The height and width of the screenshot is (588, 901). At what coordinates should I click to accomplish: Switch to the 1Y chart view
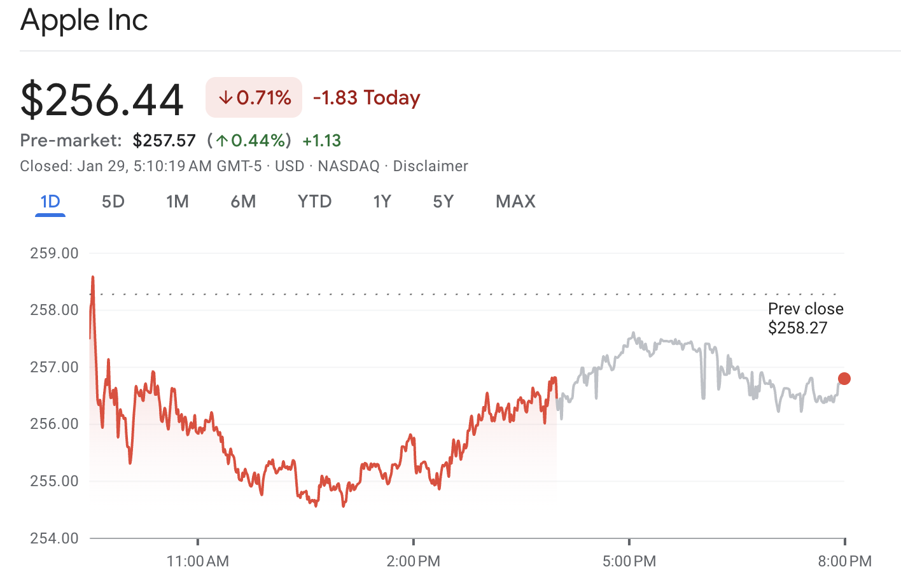click(382, 201)
